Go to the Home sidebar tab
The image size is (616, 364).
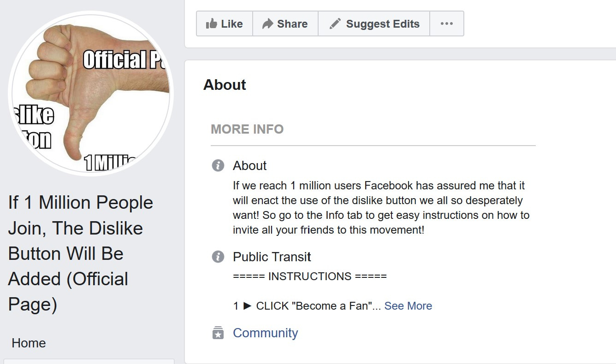tap(29, 343)
